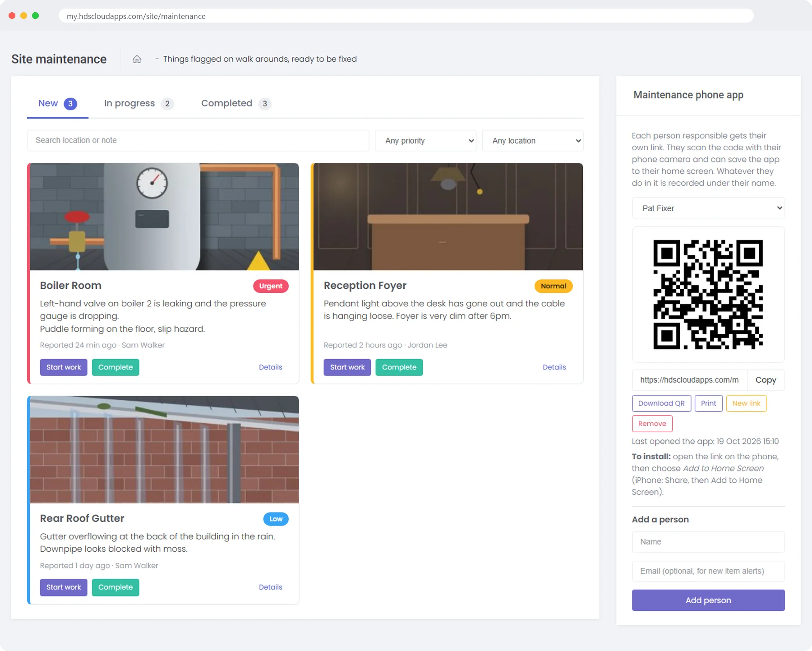The width and height of the screenshot is (812, 651).
Task: Complete the Rear Roof Gutter item
Action: 115,587
